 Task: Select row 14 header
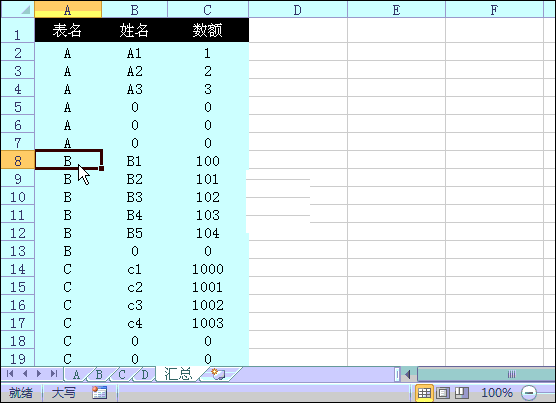click(x=18, y=269)
